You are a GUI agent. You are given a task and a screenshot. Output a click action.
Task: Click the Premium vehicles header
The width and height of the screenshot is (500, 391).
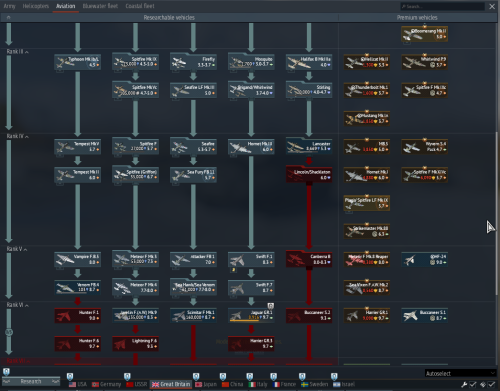point(417,17)
